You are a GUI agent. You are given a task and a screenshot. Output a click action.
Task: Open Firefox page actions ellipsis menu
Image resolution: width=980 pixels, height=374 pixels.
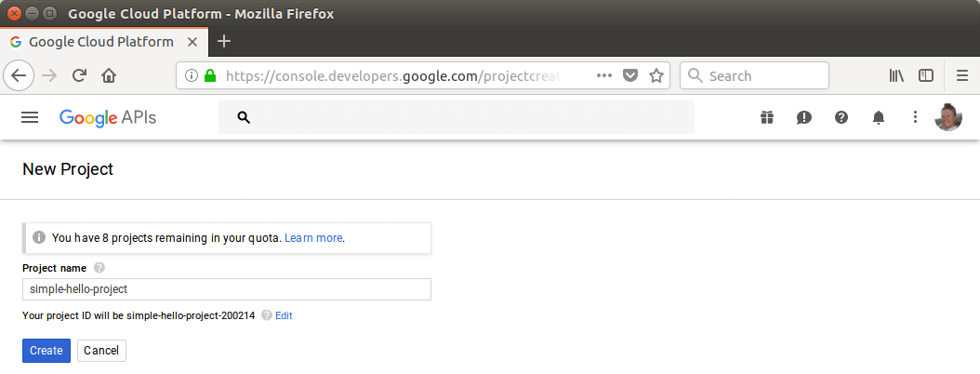[x=604, y=75]
